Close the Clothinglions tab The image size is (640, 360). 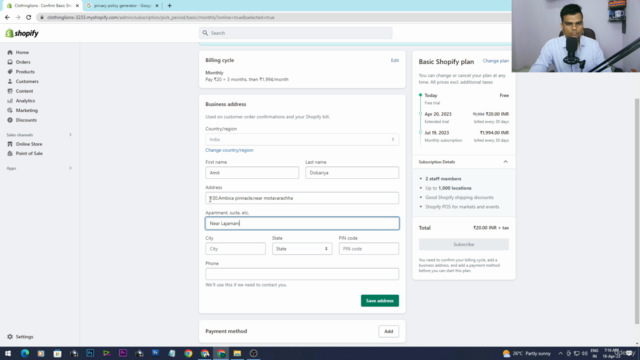[77, 6]
